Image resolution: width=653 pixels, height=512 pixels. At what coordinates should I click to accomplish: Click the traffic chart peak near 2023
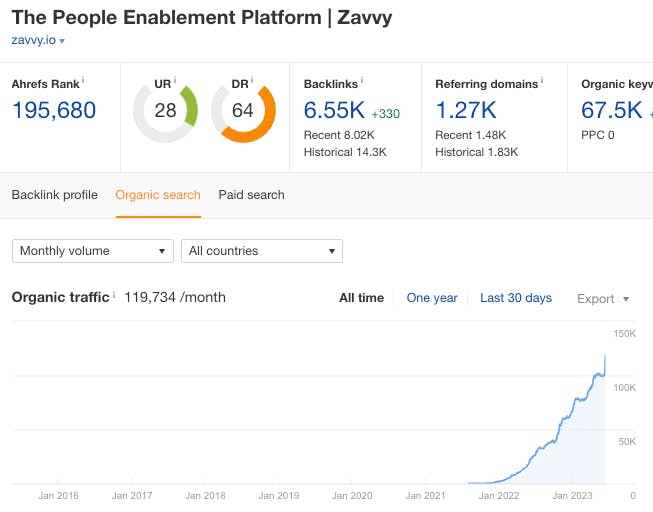[x=605, y=356]
